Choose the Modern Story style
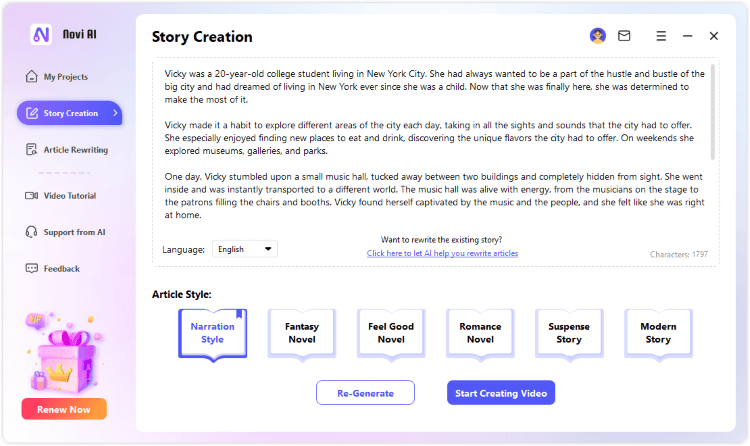Screen dimensions: 750x446 tap(658, 334)
